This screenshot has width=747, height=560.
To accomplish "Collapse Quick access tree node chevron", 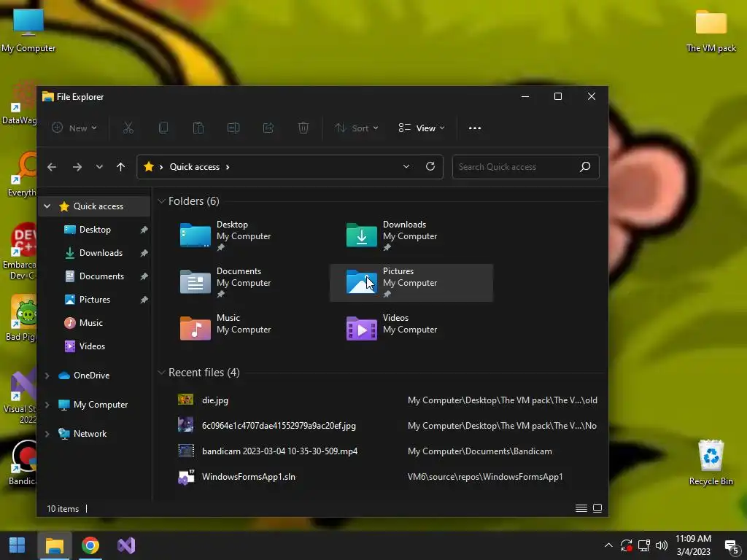I will point(47,206).
